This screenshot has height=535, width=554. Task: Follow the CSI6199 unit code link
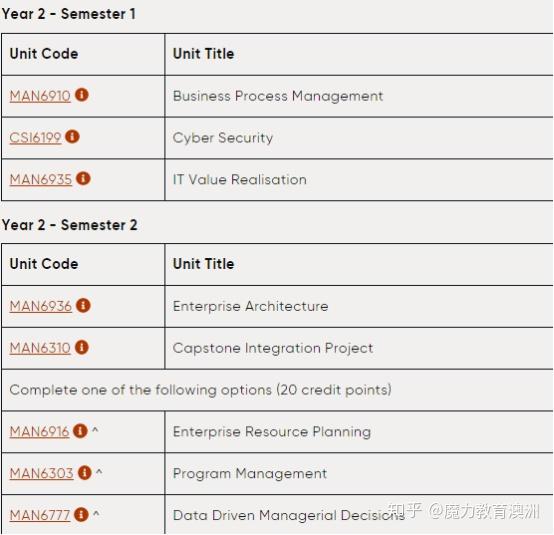(x=35, y=138)
